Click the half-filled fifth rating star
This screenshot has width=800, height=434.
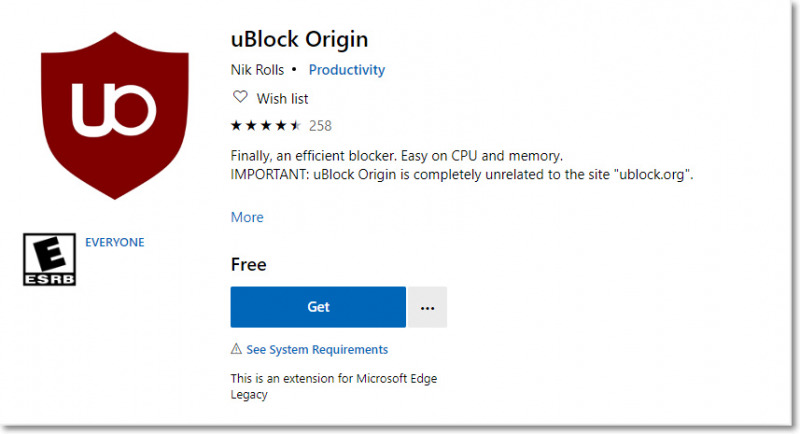[x=296, y=125]
